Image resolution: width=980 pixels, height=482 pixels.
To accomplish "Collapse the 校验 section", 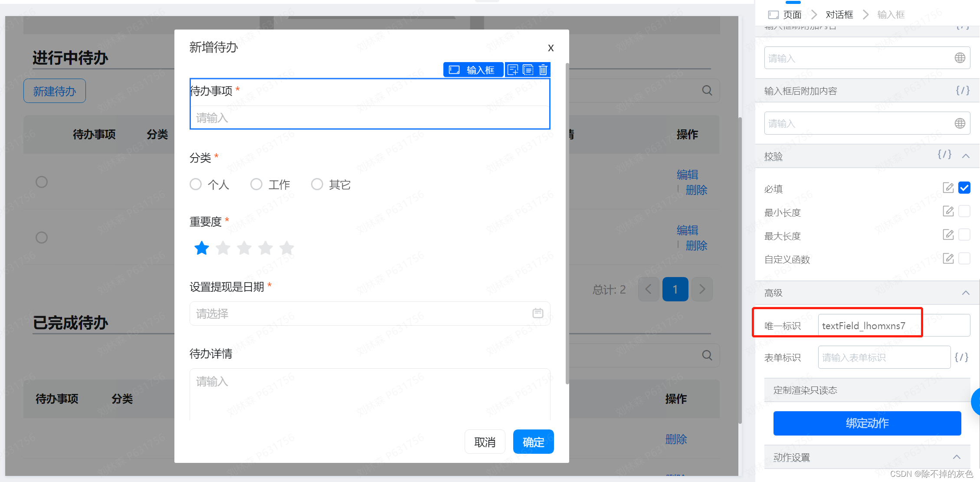I will coord(966,156).
